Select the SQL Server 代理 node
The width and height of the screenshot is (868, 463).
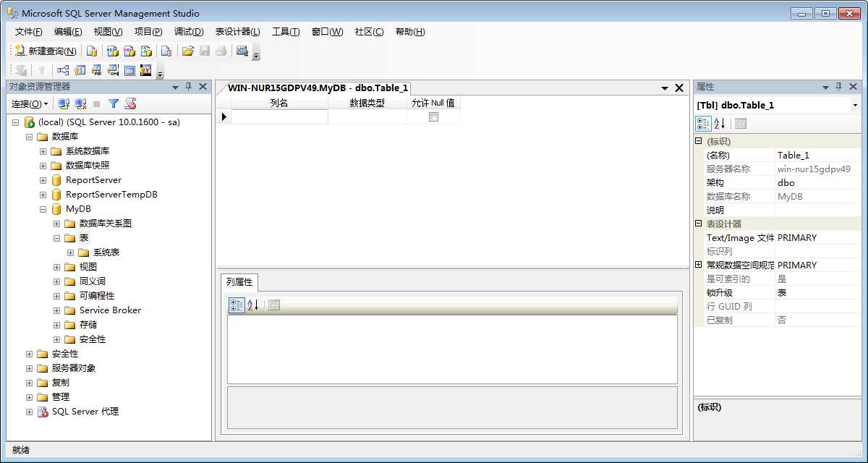click(85, 412)
